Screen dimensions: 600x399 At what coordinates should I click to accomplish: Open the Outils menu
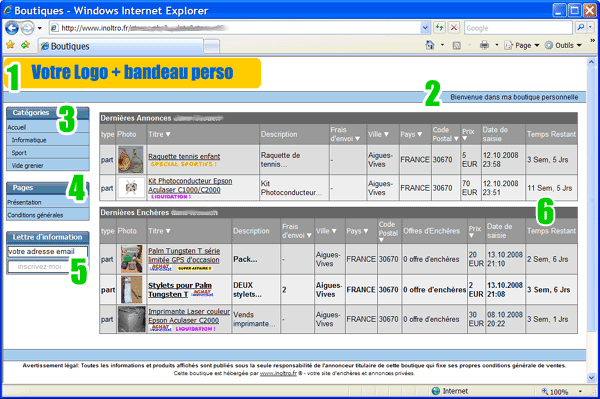(x=563, y=46)
